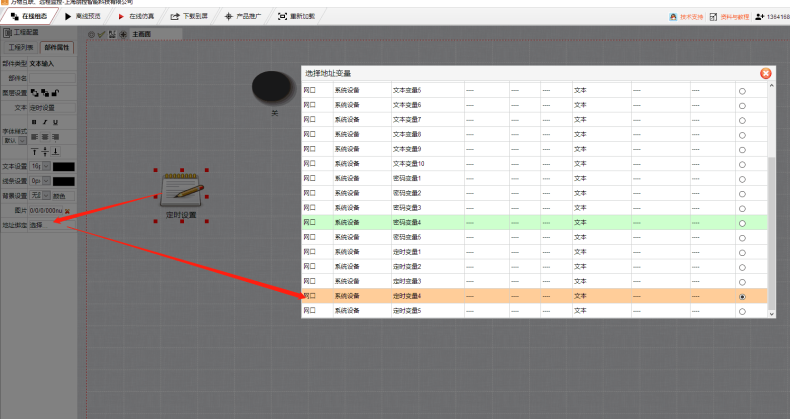Click the 下载到屏 button
790x419 pixels.
pos(190,17)
